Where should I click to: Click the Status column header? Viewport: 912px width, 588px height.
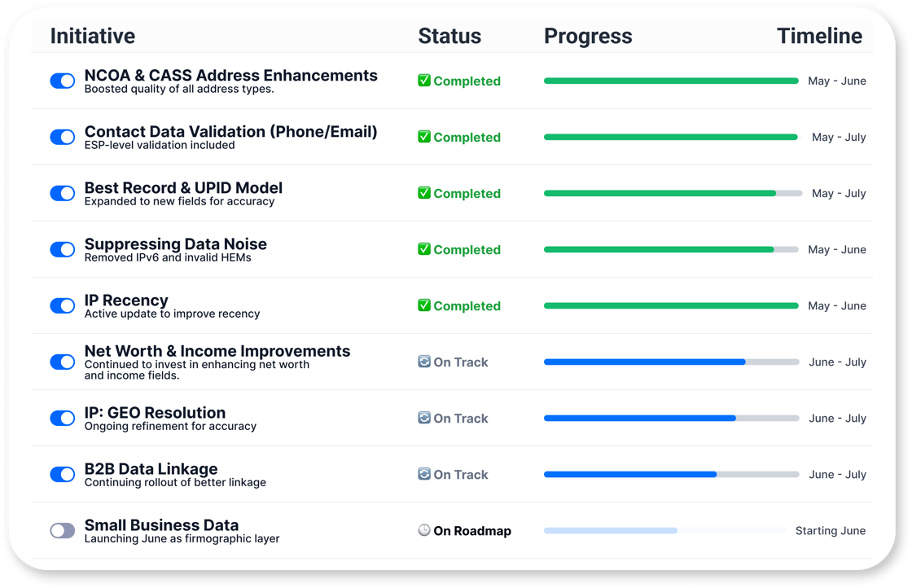[449, 36]
